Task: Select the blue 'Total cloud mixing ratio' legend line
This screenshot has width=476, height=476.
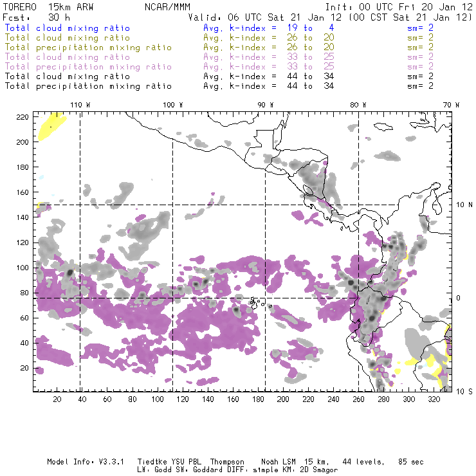Action: pos(68,28)
